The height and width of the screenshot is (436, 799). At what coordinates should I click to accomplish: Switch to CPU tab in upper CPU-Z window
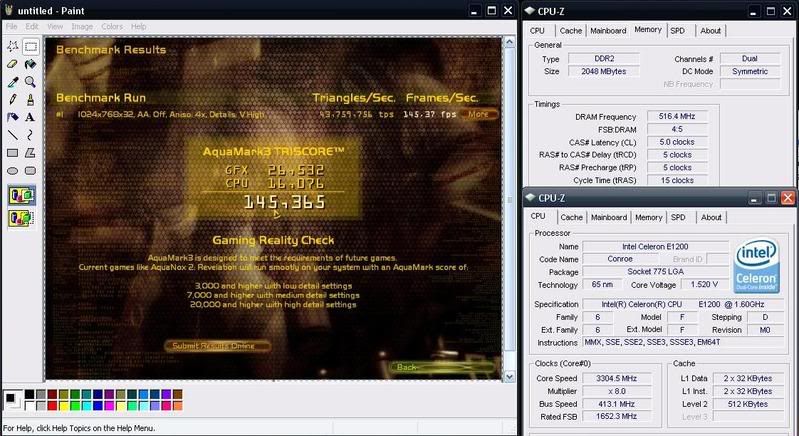pyautogui.click(x=538, y=31)
